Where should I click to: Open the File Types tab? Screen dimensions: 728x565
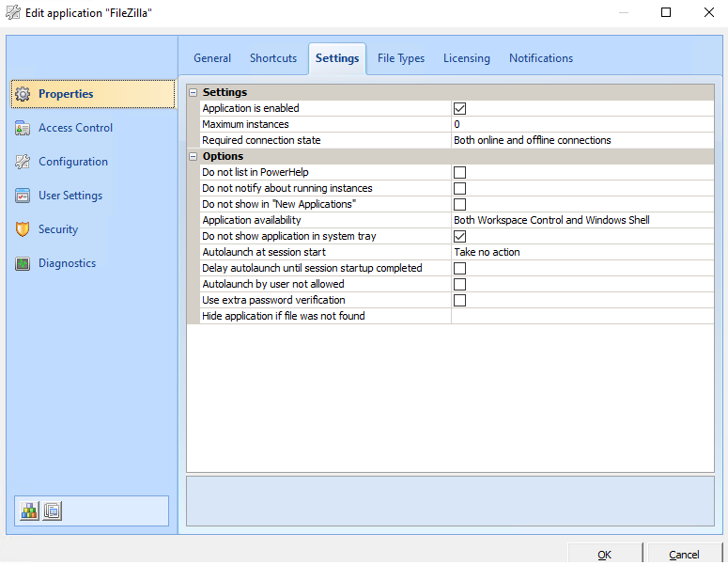pyautogui.click(x=401, y=58)
